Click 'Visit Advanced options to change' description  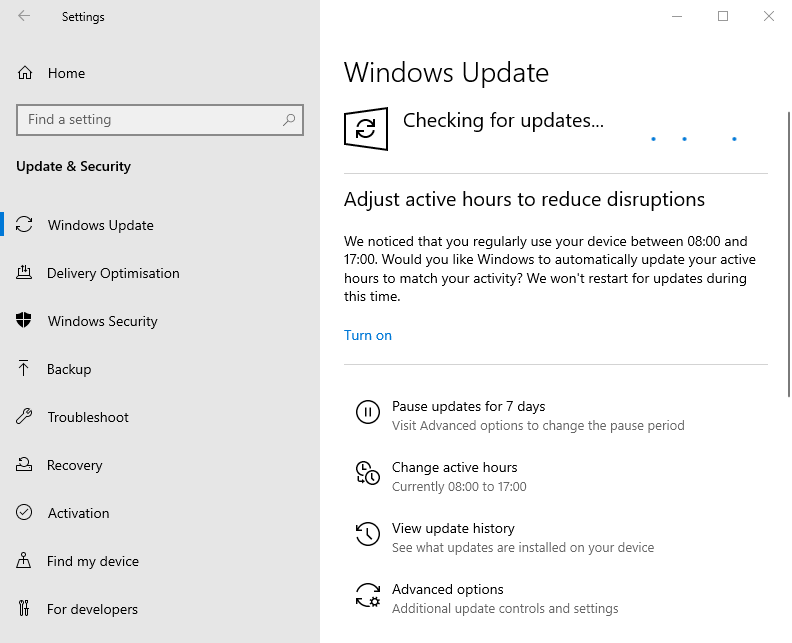coord(538,426)
